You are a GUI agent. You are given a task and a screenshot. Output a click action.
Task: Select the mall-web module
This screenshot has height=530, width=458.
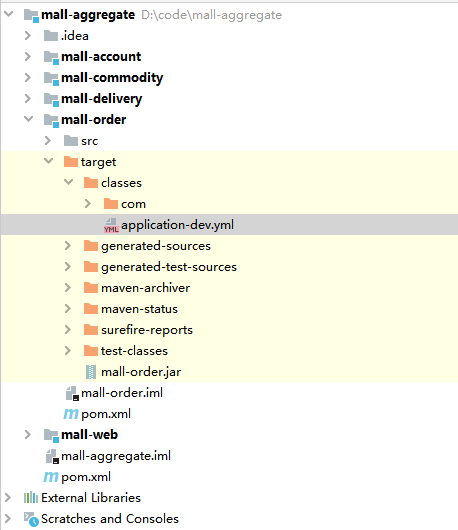[x=89, y=435]
